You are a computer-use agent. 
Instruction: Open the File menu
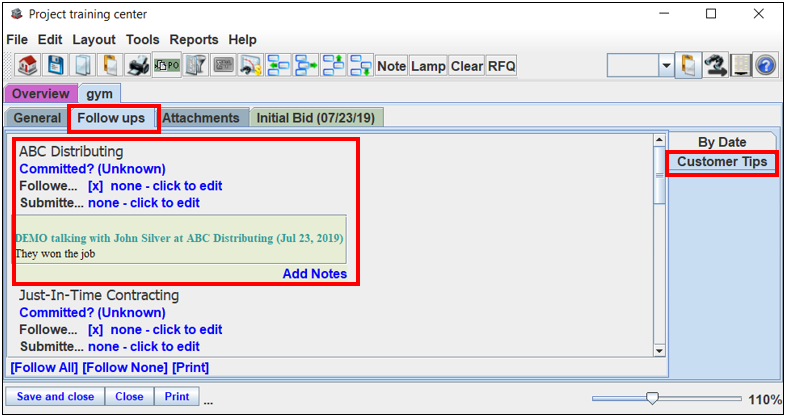pyautogui.click(x=17, y=40)
